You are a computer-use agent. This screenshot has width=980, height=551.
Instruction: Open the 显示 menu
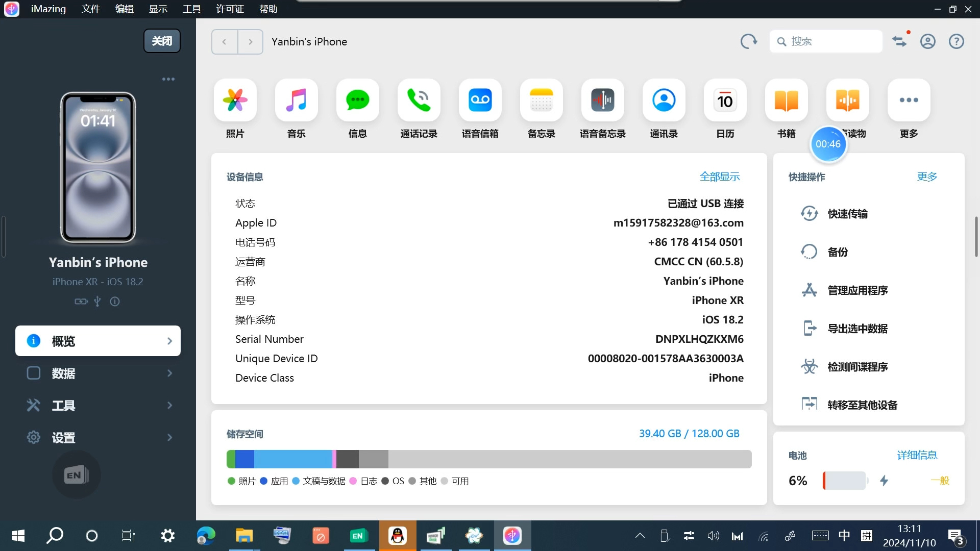coord(158,9)
